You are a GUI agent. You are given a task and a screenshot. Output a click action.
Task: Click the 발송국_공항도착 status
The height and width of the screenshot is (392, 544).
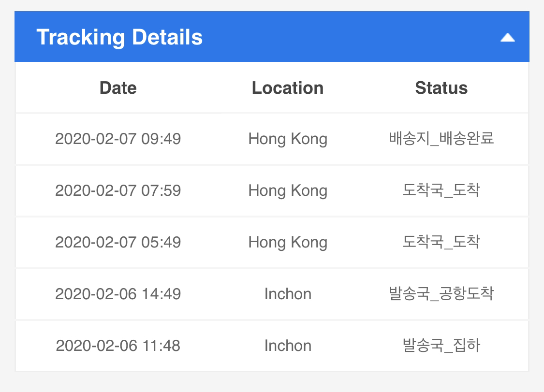click(x=441, y=293)
